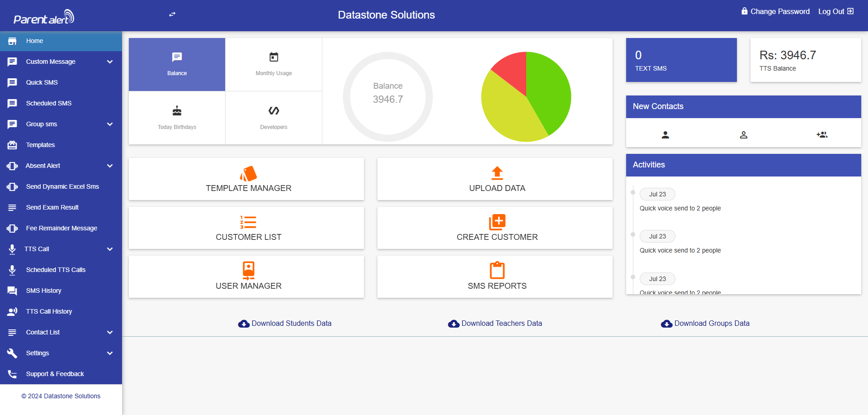Click the Create Customer plus icon
Screen dimensions: 868x415
tap(497, 222)
